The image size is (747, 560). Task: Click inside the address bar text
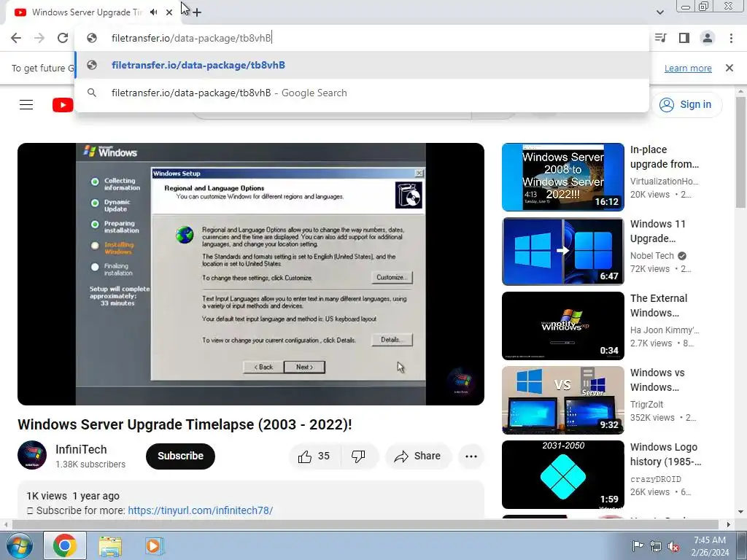(x=192, y=38)
